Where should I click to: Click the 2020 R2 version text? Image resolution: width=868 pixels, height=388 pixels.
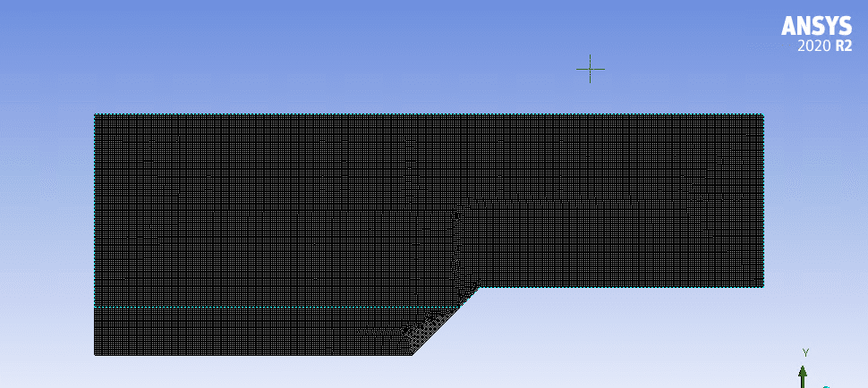click(x=824, y=46)
